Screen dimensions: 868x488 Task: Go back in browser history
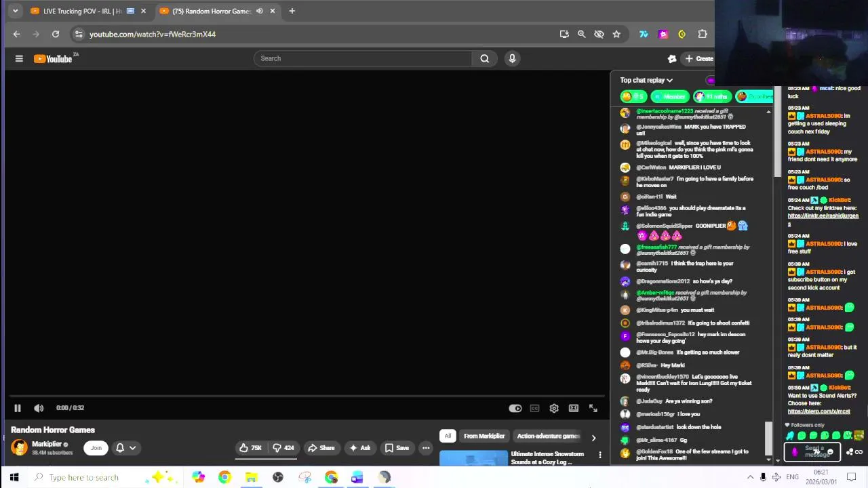tap(17, 34)
